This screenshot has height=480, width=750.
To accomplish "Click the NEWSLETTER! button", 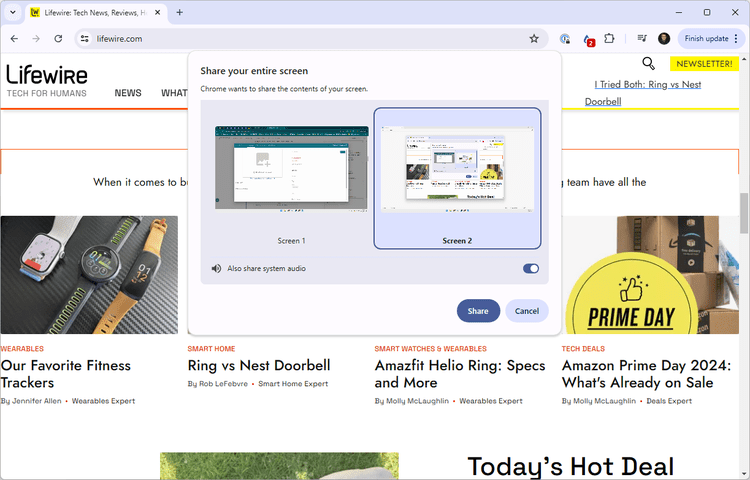I will pos(704,64).
